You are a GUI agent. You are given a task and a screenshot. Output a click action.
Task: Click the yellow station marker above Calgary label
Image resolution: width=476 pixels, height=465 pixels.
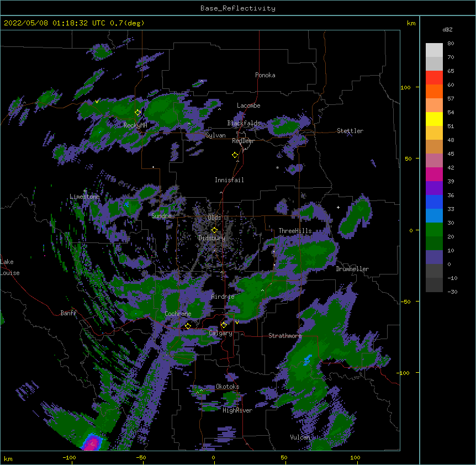point(224,325)
